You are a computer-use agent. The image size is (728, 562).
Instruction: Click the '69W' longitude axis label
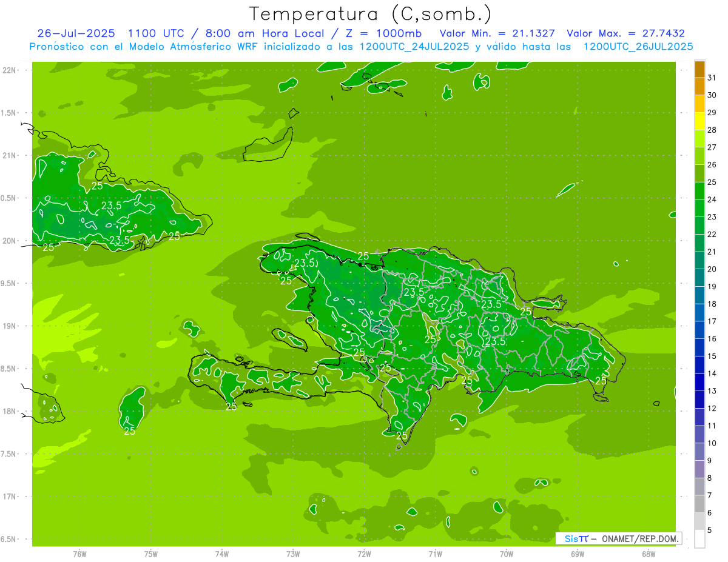click(x=578, y=554)
